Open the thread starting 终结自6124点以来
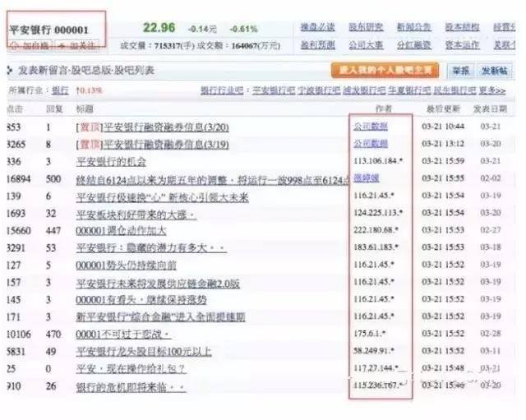Image resolution: width=526 pixels, height=420 pixels. (x=212, y=180)
